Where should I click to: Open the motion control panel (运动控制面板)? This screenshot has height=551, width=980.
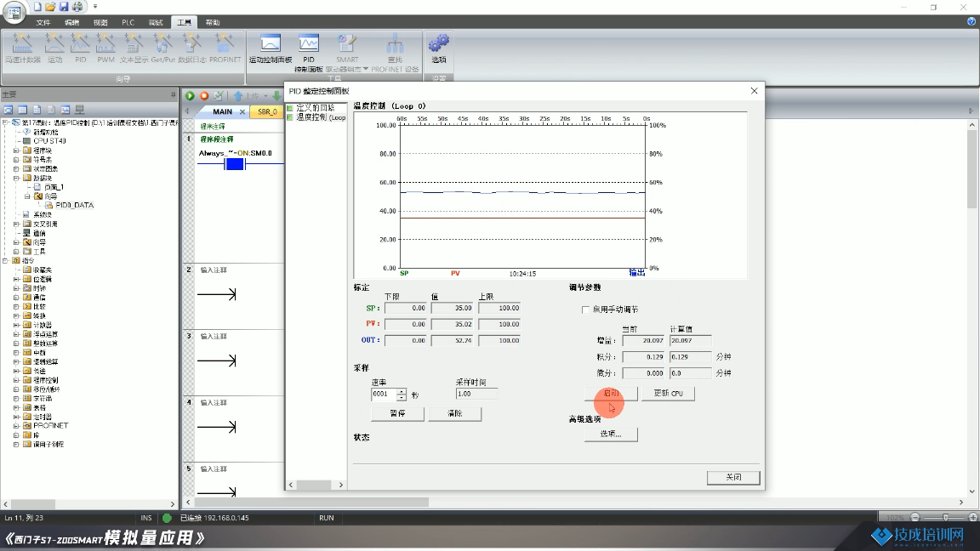(271, 48)
